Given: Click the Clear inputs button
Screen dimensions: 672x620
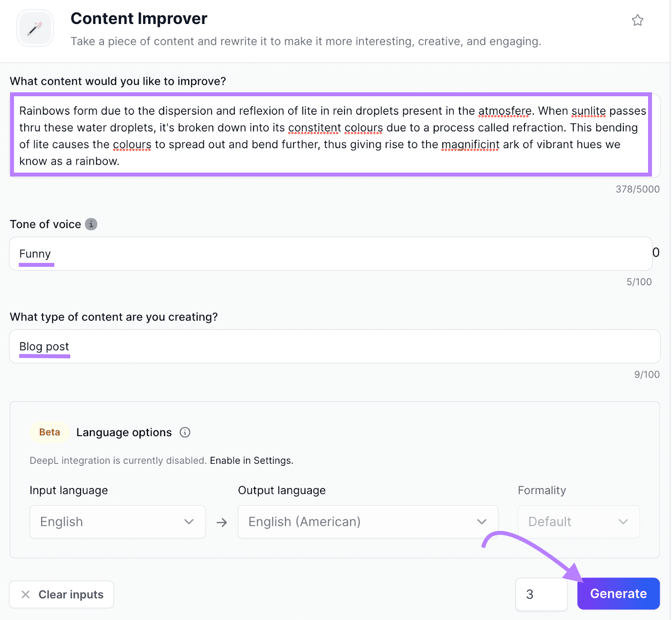Looking at the screenshot, I should point(61,594).
